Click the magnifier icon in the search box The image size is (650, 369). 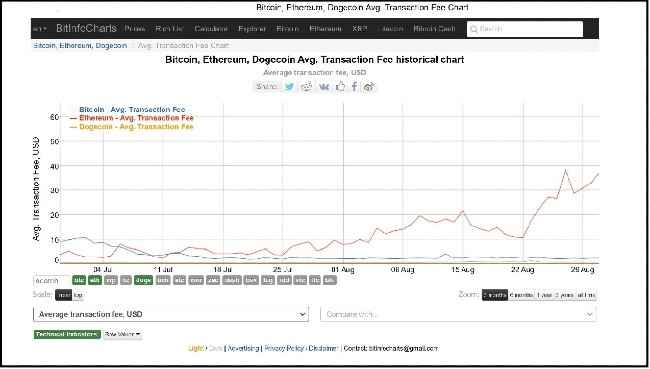[x=474, y=29]
